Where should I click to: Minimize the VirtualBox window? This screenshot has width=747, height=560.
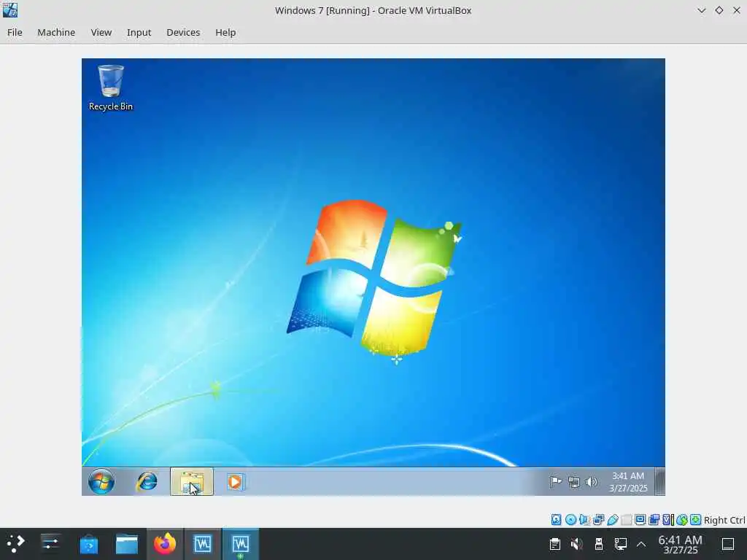(701, 10)
